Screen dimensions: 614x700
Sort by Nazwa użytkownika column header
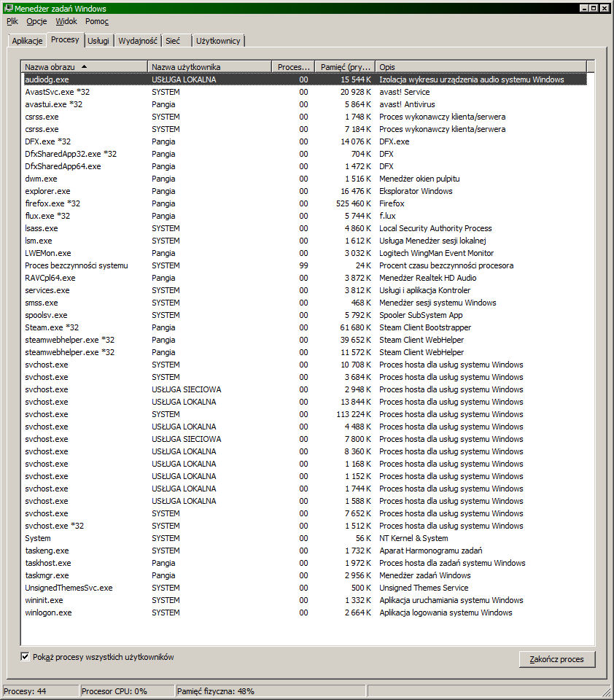point(209,66)
